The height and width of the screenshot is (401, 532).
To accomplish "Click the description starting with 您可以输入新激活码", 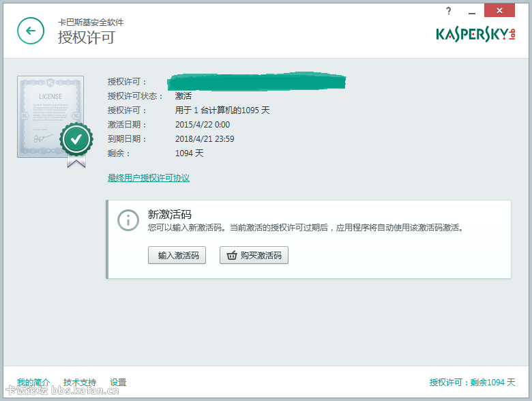I will [x=306, y=228].
